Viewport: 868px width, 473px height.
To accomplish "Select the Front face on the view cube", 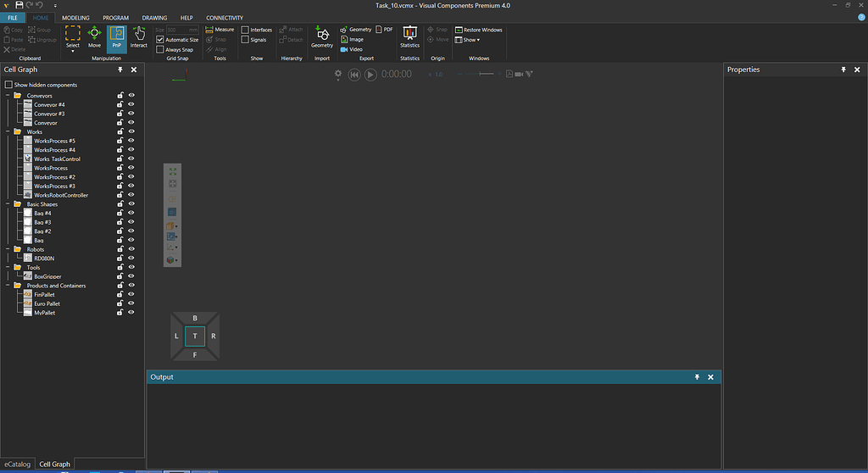I will [195, 354].
